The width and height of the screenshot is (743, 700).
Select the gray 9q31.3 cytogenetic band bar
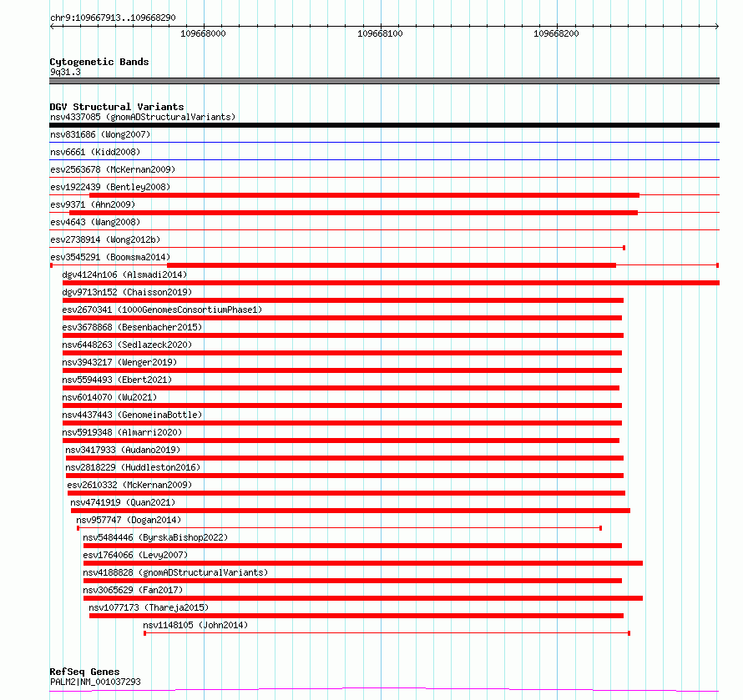[384, 81]
